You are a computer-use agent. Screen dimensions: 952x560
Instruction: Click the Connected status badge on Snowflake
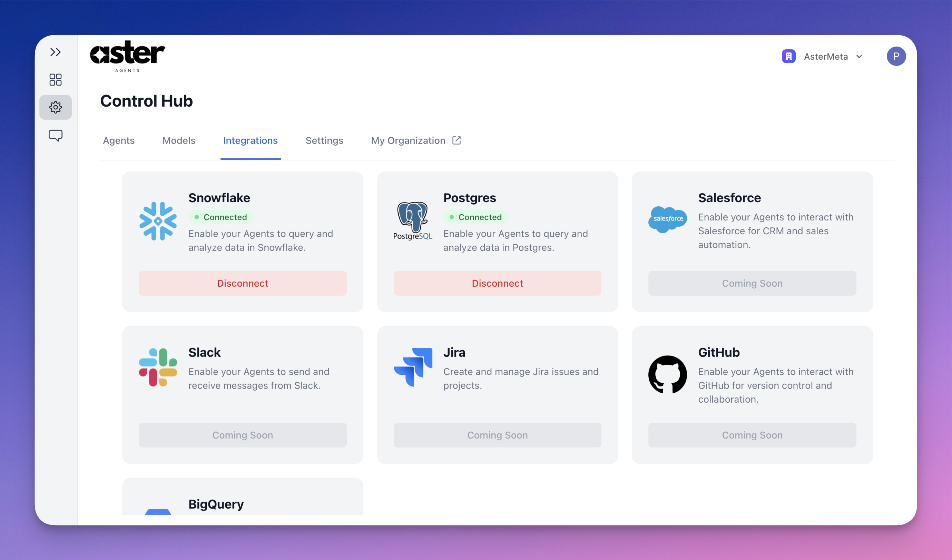coord(221,217)
